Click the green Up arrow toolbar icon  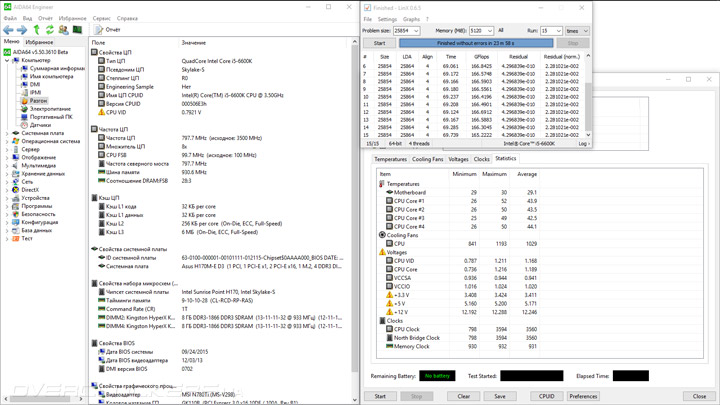pos(36,30)
